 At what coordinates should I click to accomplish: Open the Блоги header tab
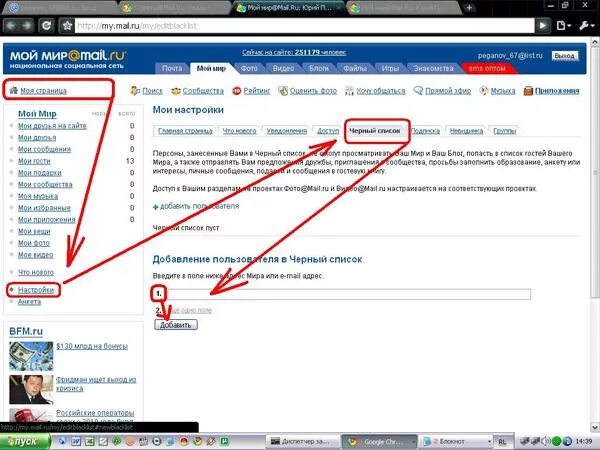[x=318, y=68]
